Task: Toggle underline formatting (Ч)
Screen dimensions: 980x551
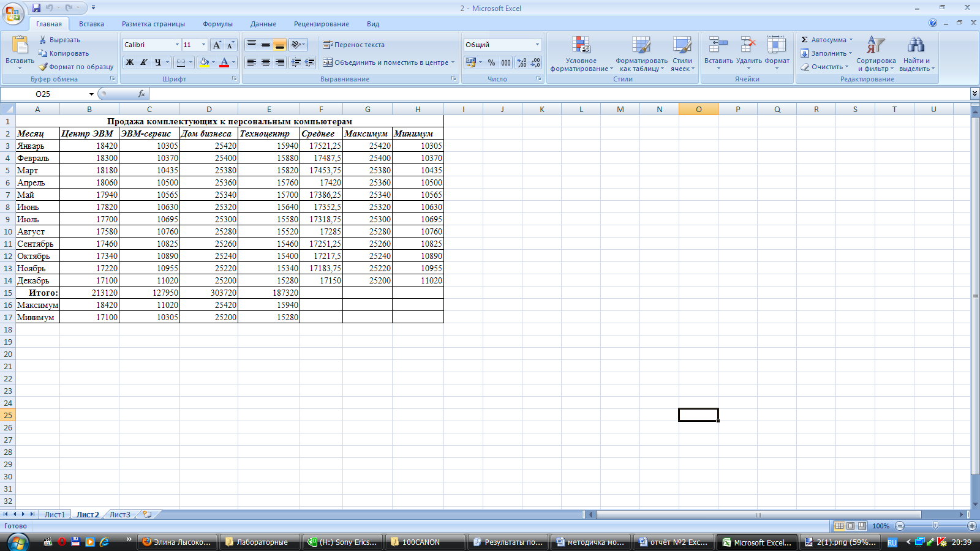Action: [x=158, y=62]
